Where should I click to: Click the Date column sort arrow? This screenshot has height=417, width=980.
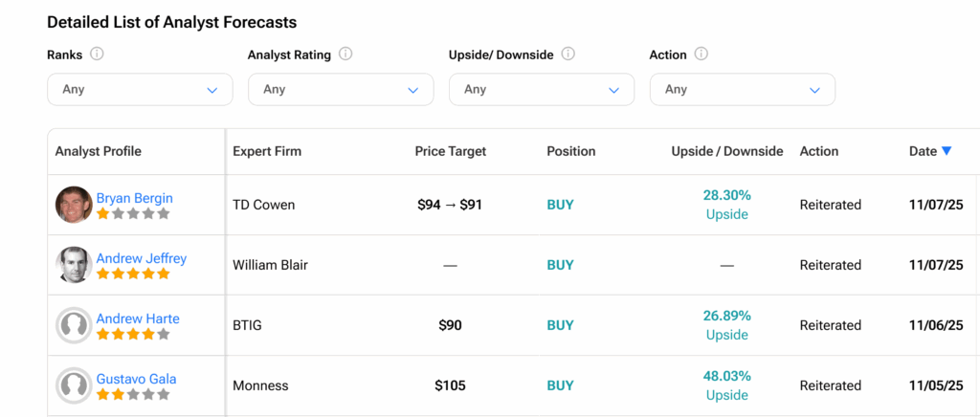pyautogui.click(x=947, y=151)
